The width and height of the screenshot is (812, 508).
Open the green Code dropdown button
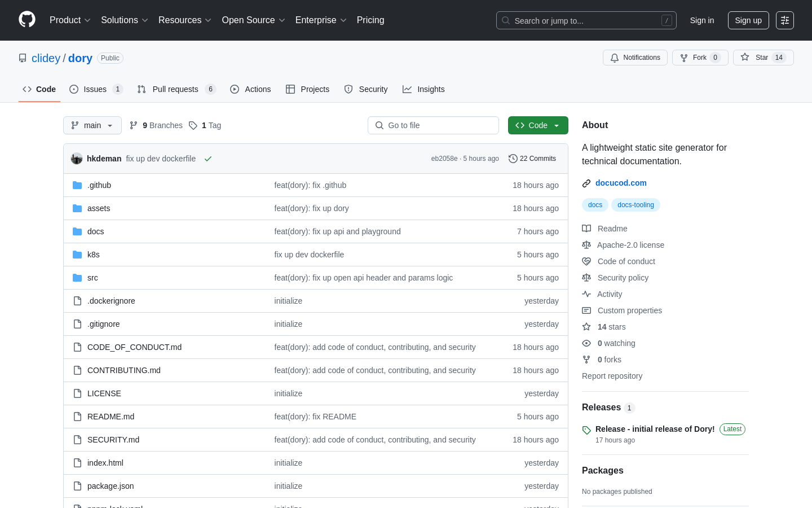pos(538,125)
